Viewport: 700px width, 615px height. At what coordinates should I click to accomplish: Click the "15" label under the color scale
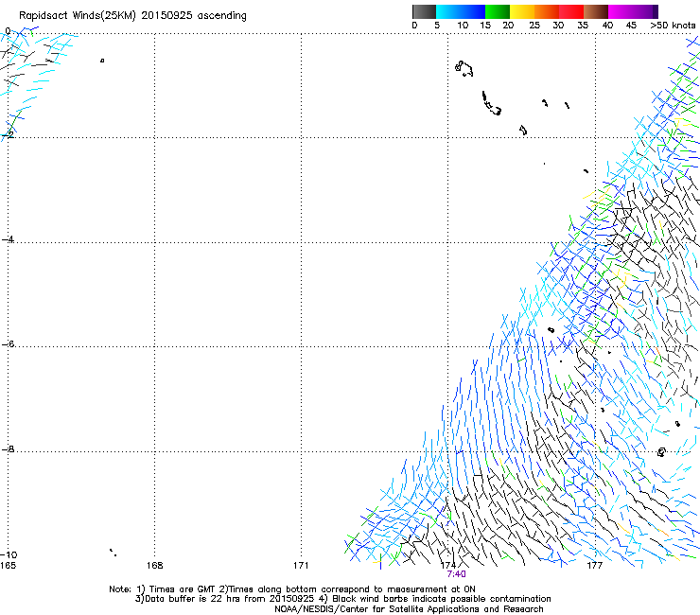(485, 26)
